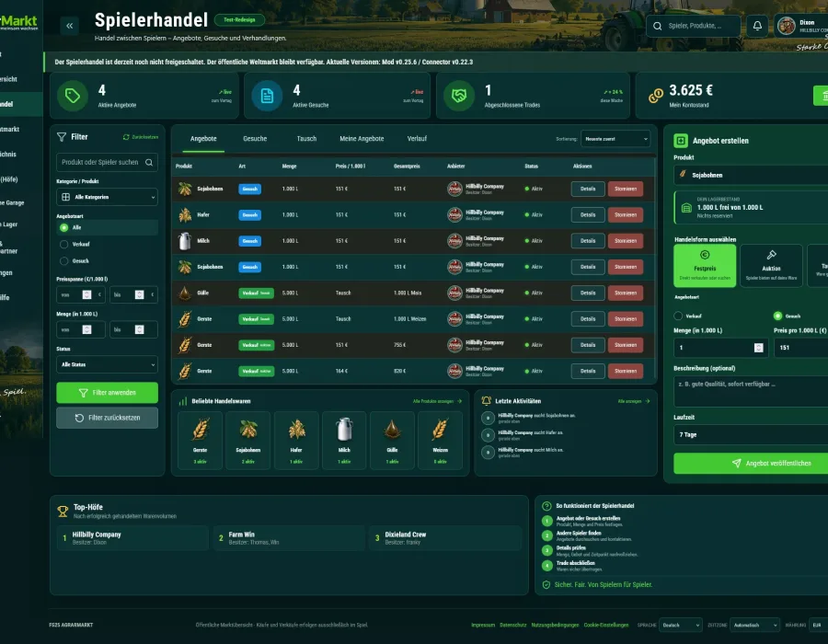Click the plus icon beside Angebot erstellen

681,141
